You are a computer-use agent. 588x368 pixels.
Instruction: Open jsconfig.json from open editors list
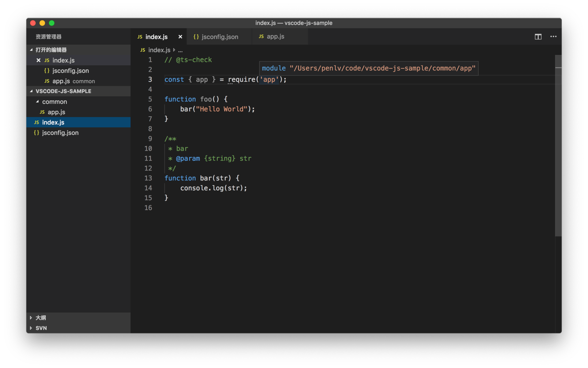pos(79,71)
